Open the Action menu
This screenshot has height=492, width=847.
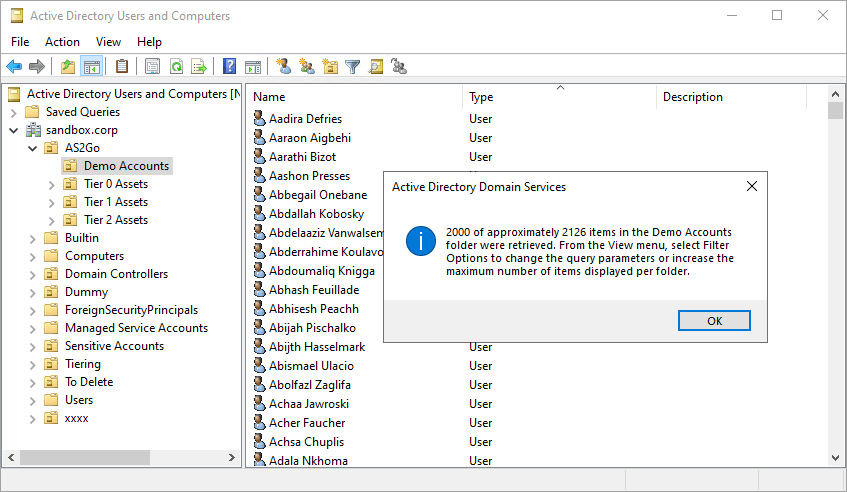pos(62,42)
